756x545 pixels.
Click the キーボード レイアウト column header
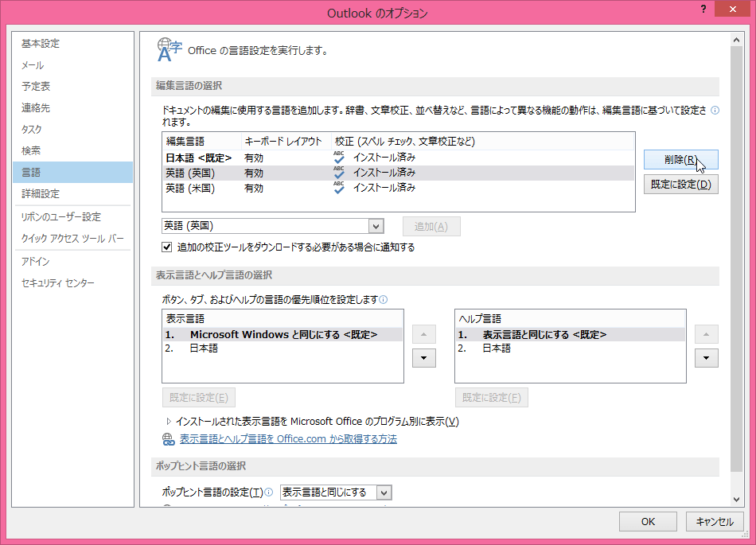tap(286, 141)
